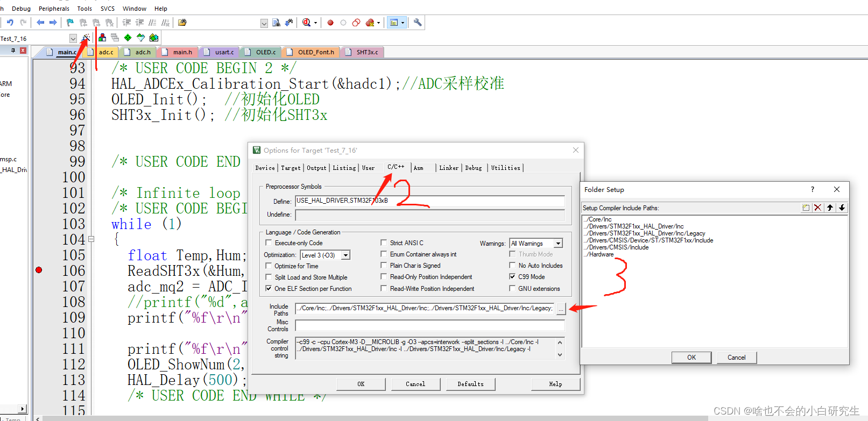Toggle Split Load and Store Multiple
This screenshot has height=421, width=868.
(x=269, y=277)
